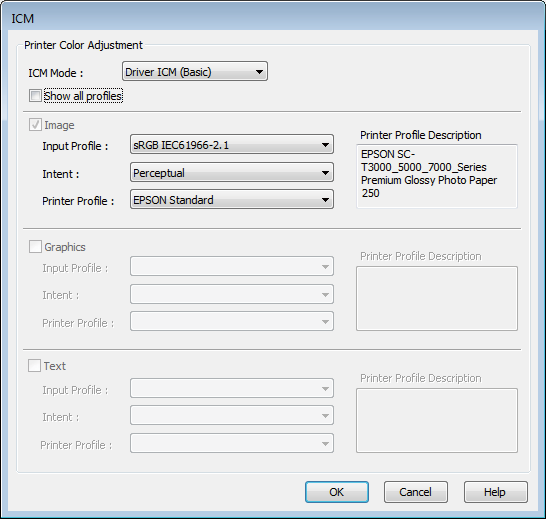
Task: Click the Text Input Profile dropdown
Action: 232,388
